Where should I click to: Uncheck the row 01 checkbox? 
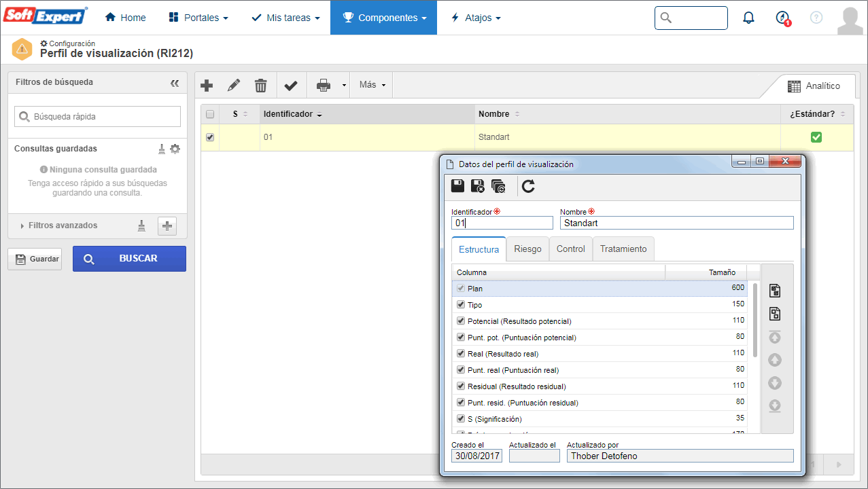(x=210, y=137)
